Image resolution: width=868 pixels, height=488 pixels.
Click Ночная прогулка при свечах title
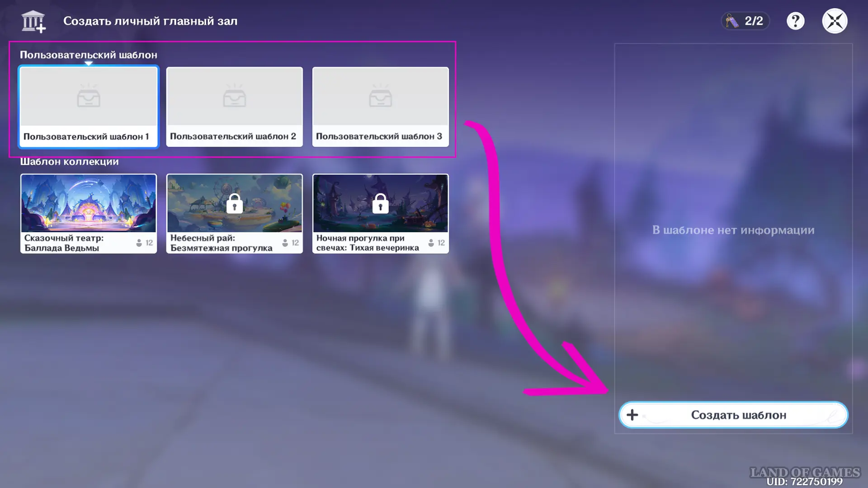pos(368,243)
